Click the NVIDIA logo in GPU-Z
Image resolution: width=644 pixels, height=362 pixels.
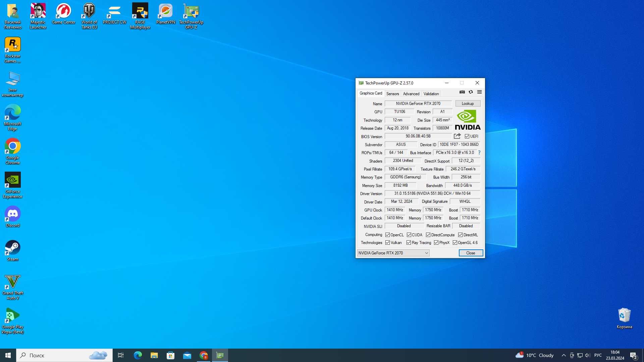pos(468,120)
